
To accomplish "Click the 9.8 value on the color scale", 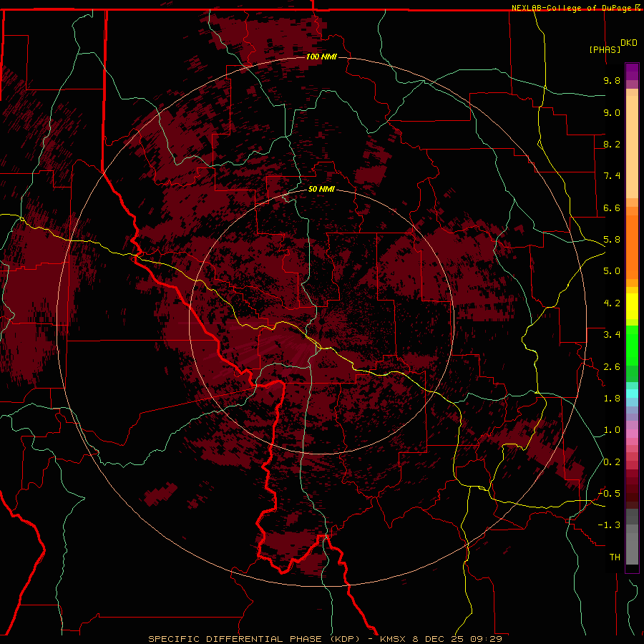I will click(612, 80).
